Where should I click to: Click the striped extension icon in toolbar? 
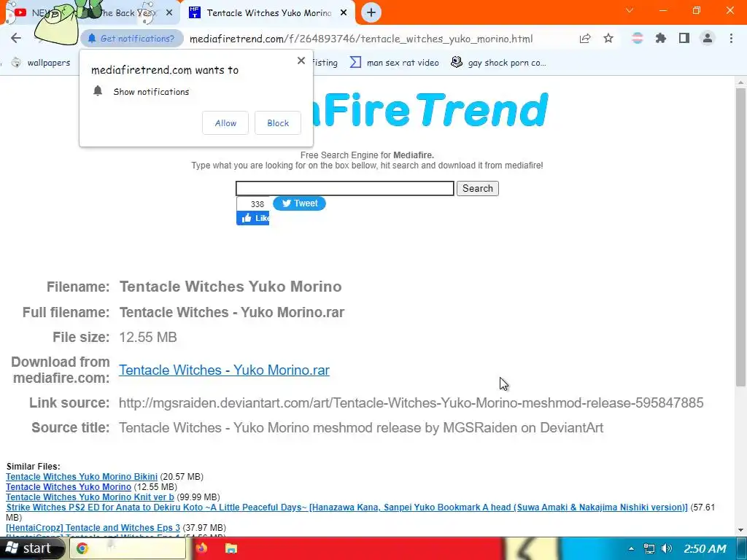[x=637, y=39]
